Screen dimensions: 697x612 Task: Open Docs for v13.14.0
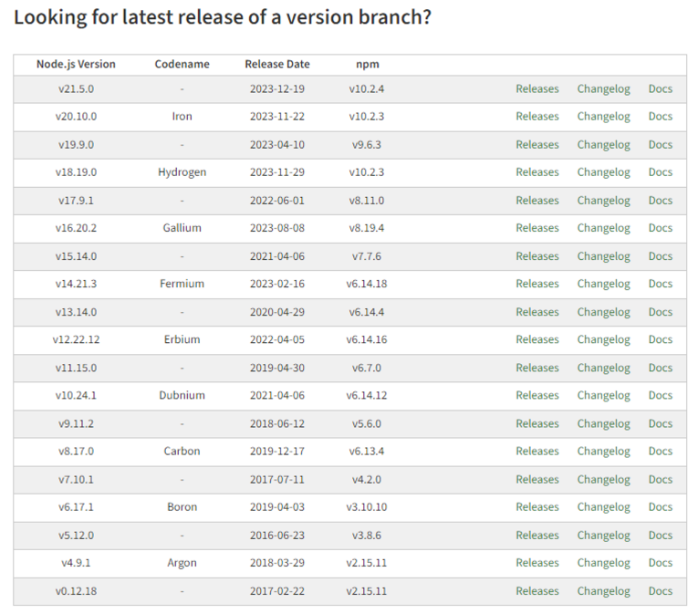click(x=660, y=312)
